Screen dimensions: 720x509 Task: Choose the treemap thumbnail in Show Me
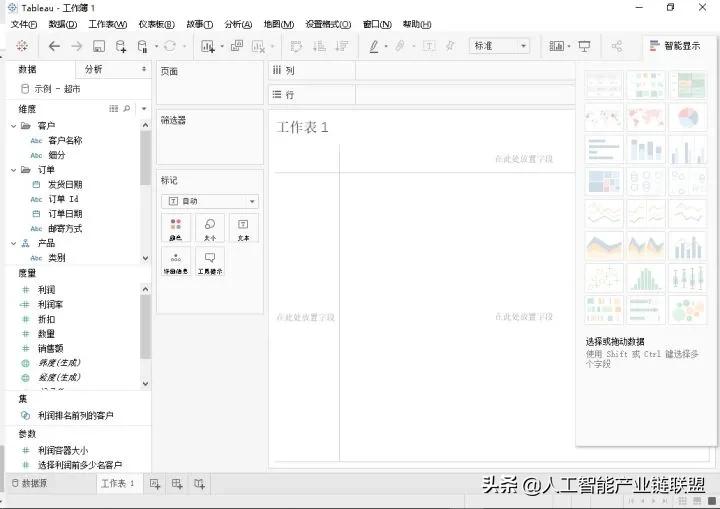[x=604, y=181]
